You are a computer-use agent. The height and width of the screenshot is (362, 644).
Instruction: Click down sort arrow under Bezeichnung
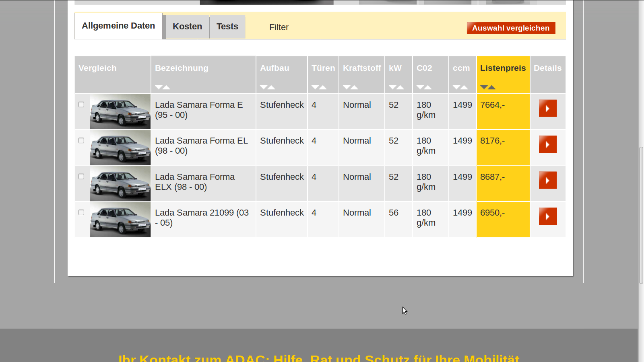(x=159, y=87)
